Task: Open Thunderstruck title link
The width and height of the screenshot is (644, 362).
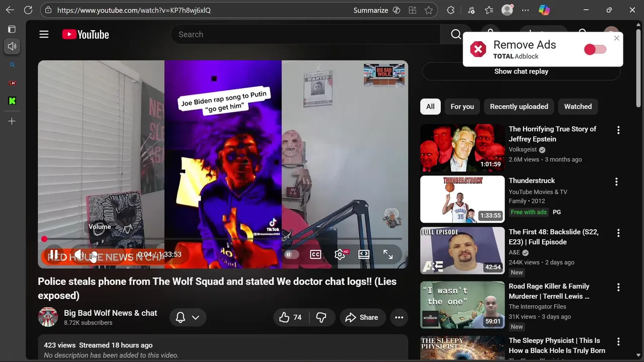Action: click(532, 180)
